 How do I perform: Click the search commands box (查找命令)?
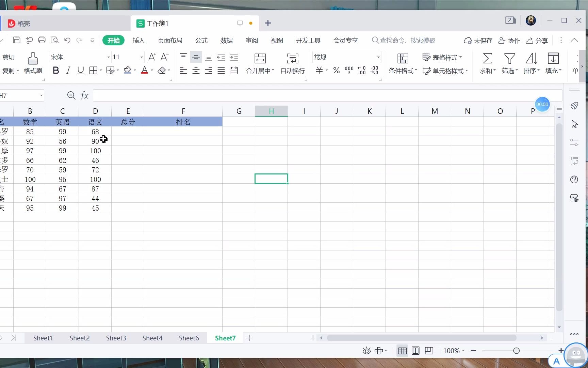404,40
